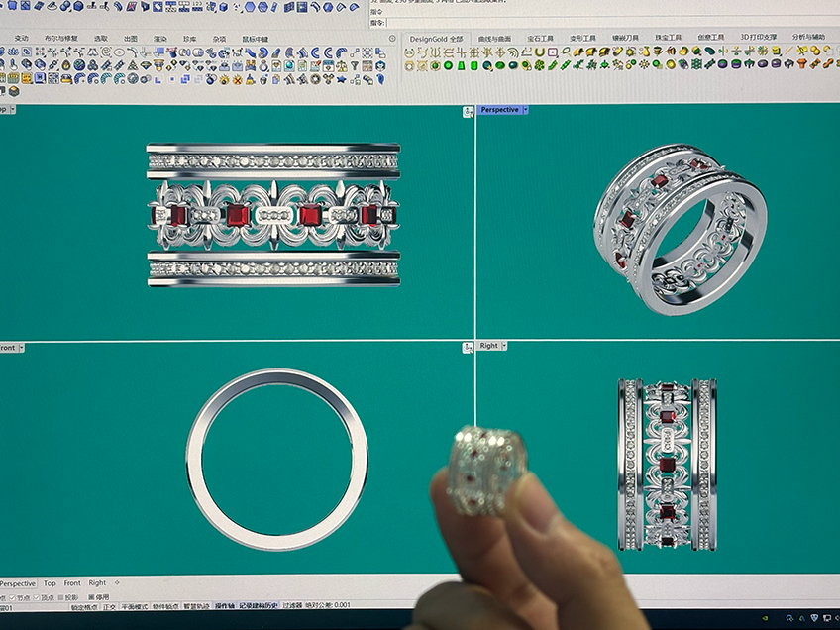The width and height of the screenshot is (840, 630).
Task: Click the 绝对公差: 0.001 status text
Action: 328,605
